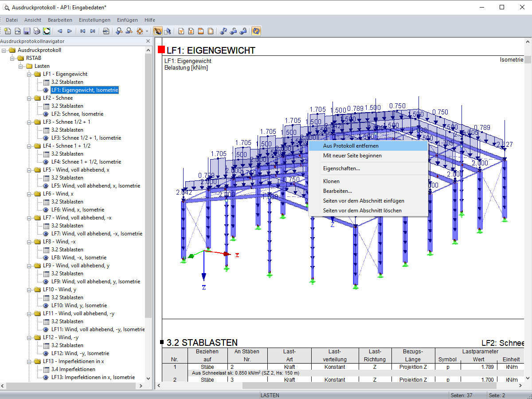
Task: Go to the previous page with left arrow
Action: click(x=60, y=31)
